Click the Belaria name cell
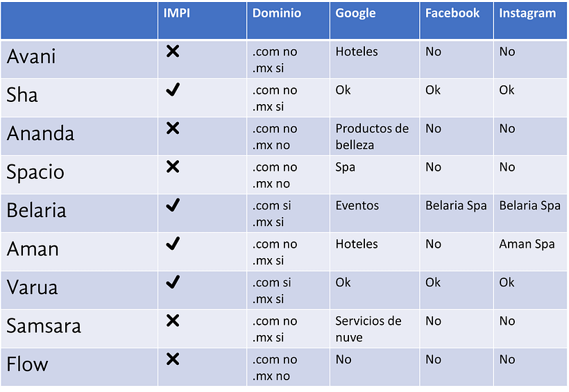The height and width of the screenshot is (392, 569). pos(79,213)
